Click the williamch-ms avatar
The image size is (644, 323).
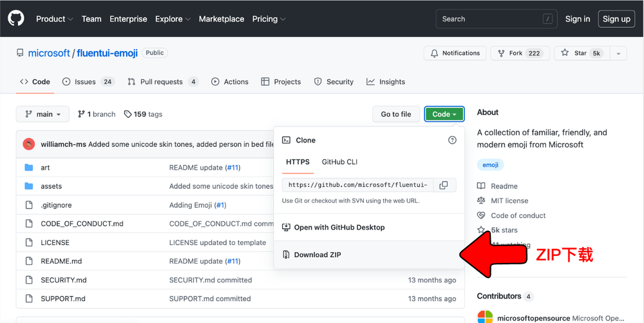[29, 144]
